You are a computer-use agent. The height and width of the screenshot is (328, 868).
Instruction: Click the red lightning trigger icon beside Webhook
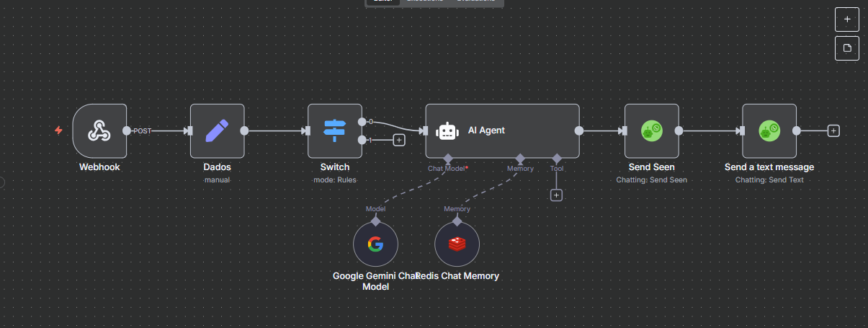pos(59,130)
